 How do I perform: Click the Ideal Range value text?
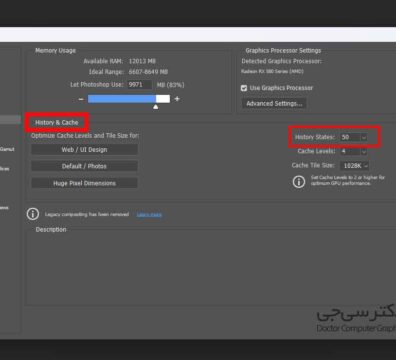tap(148, 72)
